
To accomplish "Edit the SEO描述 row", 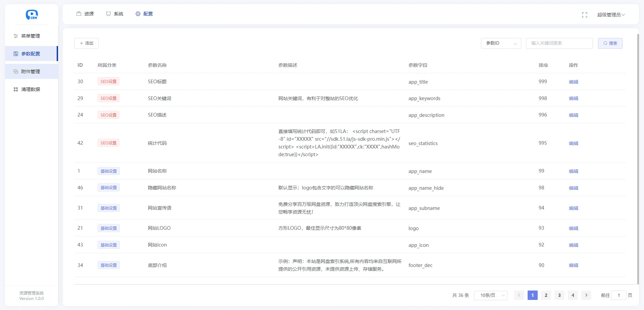I will click(x=574, y=115).
